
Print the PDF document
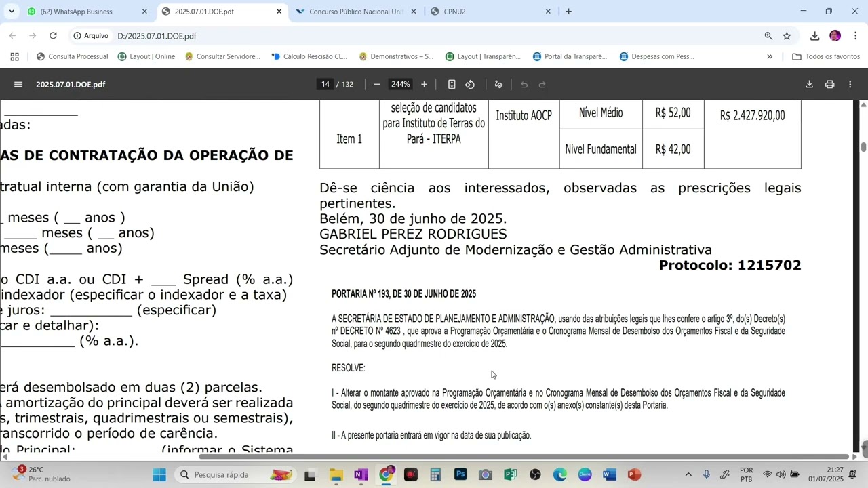point(829,85)
